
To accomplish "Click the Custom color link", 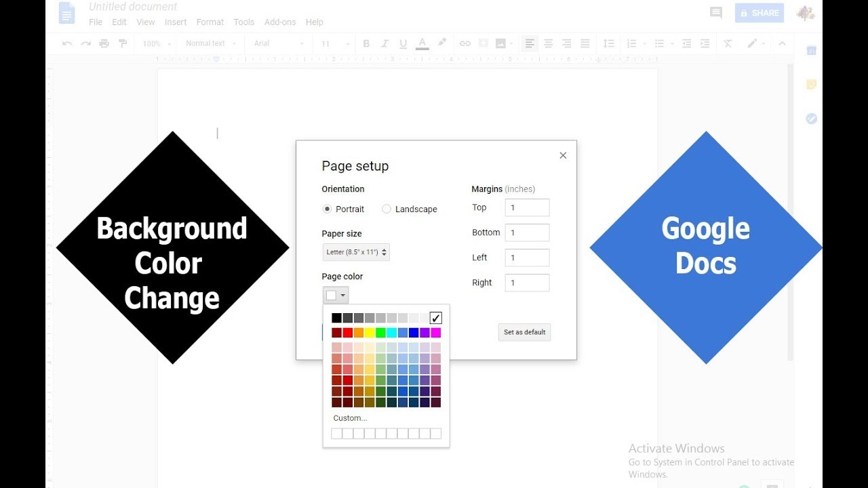I will coord(350,418).
